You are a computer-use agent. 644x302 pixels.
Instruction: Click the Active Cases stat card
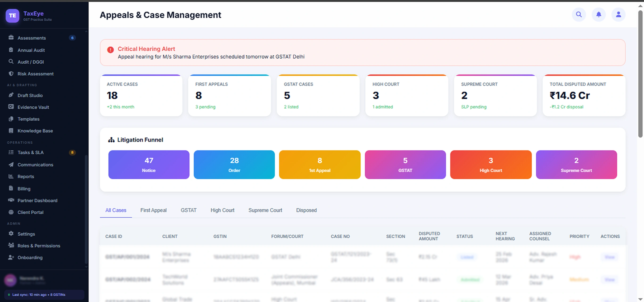[141, 95]
